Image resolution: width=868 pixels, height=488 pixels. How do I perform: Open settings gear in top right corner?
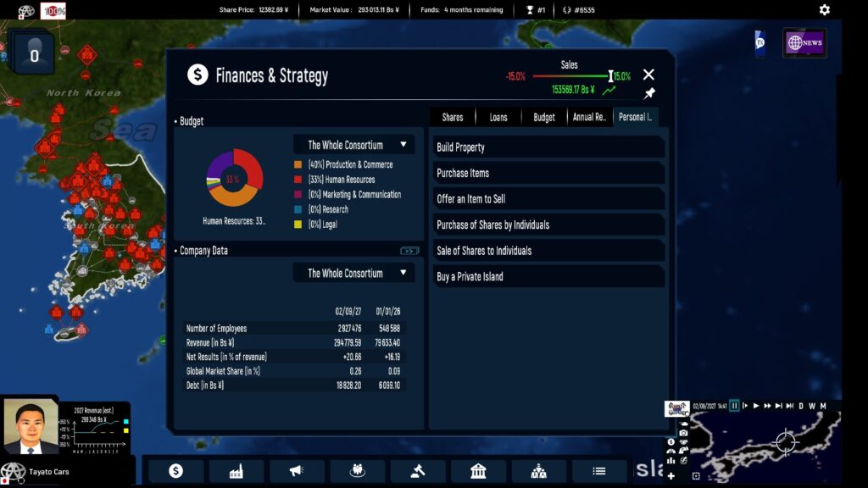coord(825,10)
